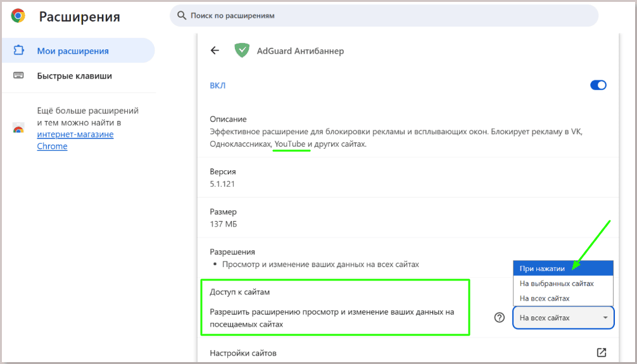Image resolution: width=637 pixels, height=364 pixels.
Task: Click the 'Разрешения' heading
Action: tap(232, 252)
